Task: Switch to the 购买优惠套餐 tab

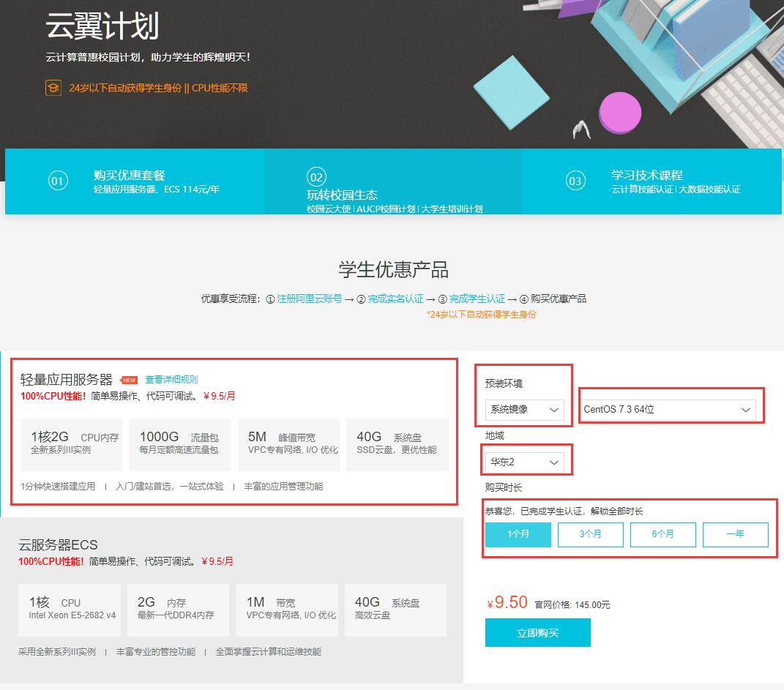Action: point(135,181)
